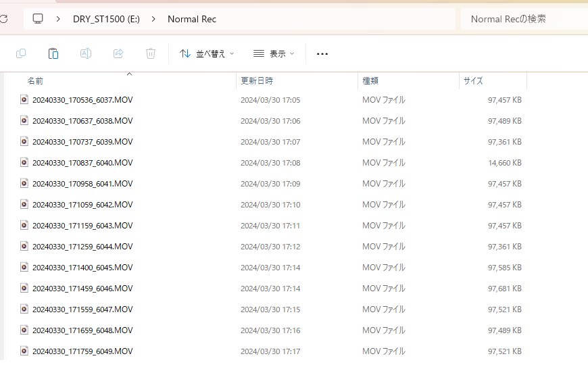Click the 97,585 KB size value
588x371 pixels.
tap(505, 268)
